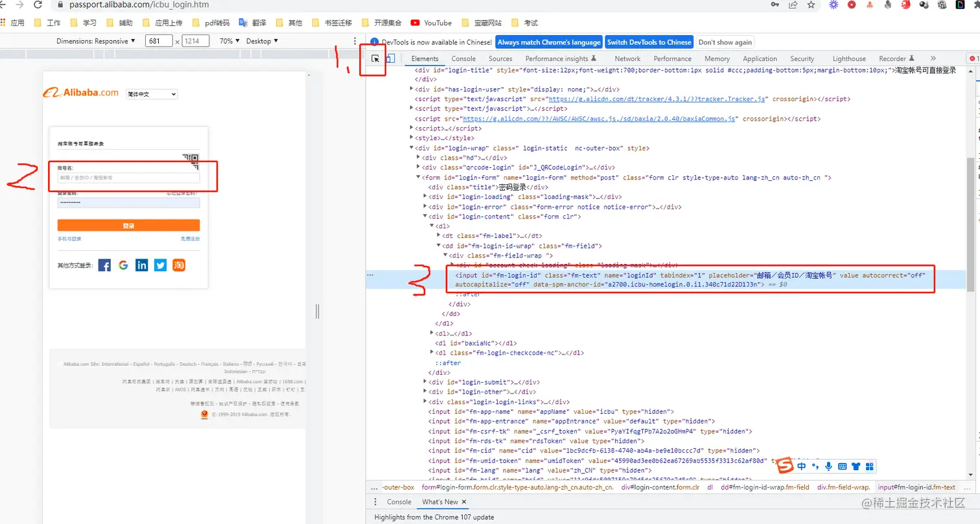The image size is (980, 524).
Task: Click the Sogou input method logo
Action: [786, 466]
